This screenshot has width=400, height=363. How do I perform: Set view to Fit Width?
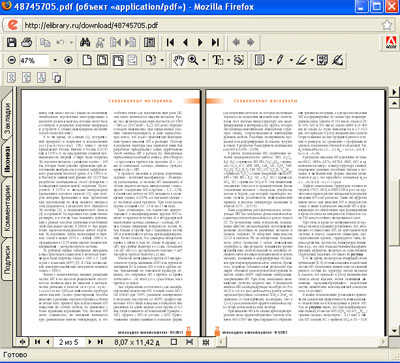coord(118,60)
